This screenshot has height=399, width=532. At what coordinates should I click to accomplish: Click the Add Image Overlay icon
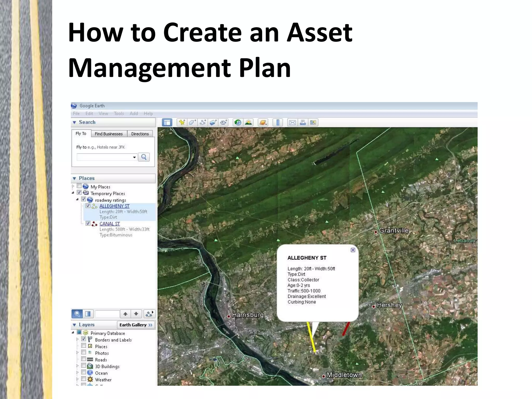coord(213,122)
